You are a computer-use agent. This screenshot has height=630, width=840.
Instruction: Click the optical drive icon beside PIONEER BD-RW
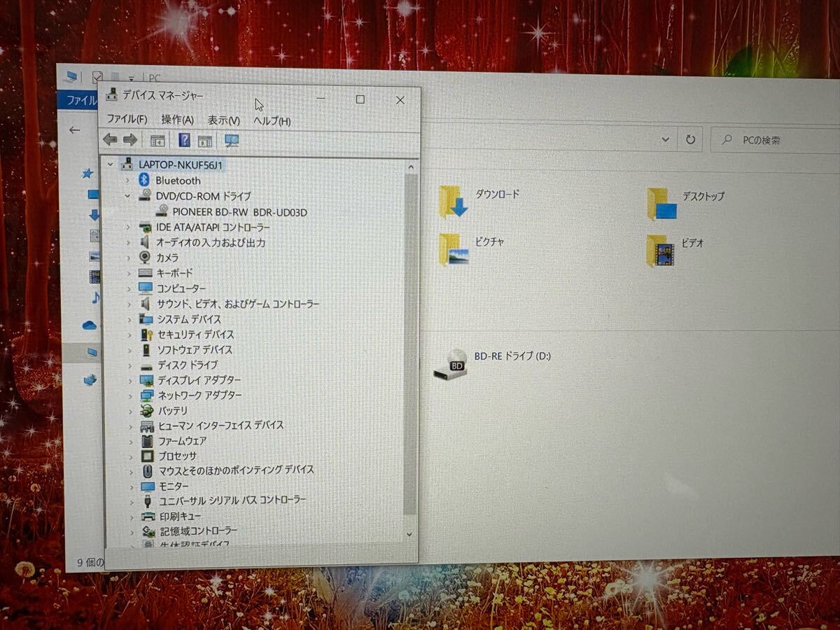click(x=162, y=211)
